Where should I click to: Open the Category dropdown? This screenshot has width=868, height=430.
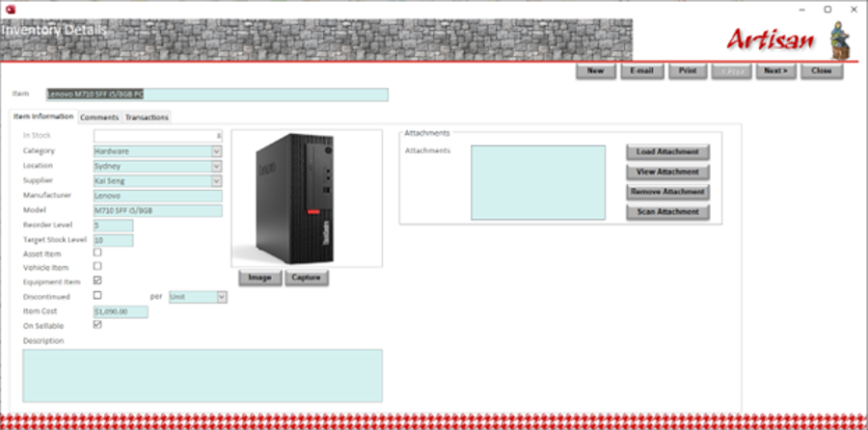[217, 151]
